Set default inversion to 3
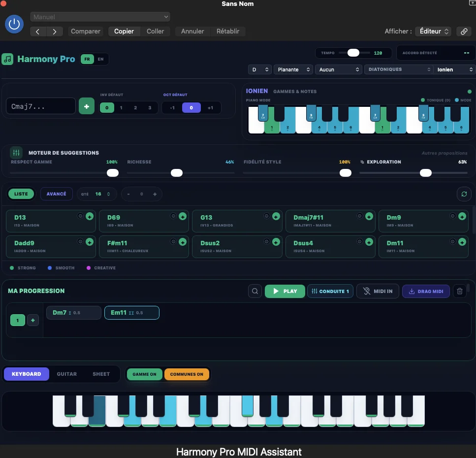The height and width of the screenshot is (458, 476). tap(150, 107)
